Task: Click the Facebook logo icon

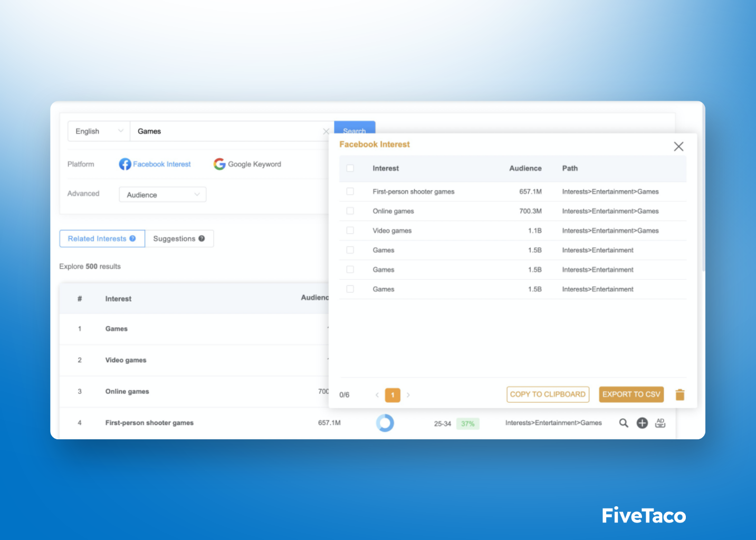Action: coord(125,164)
